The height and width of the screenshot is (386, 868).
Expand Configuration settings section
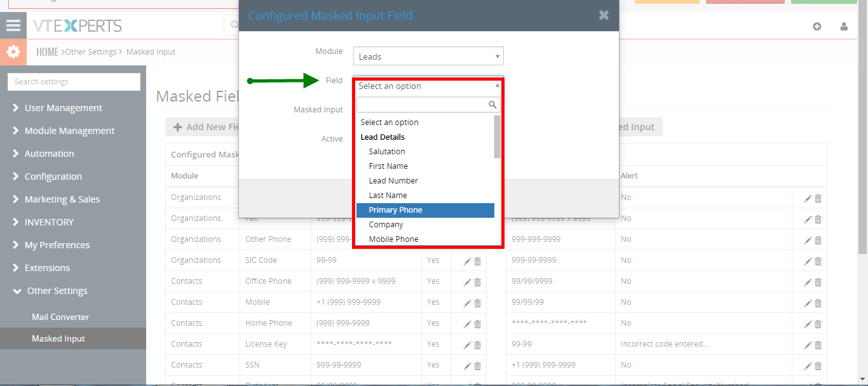click(47, 176)
